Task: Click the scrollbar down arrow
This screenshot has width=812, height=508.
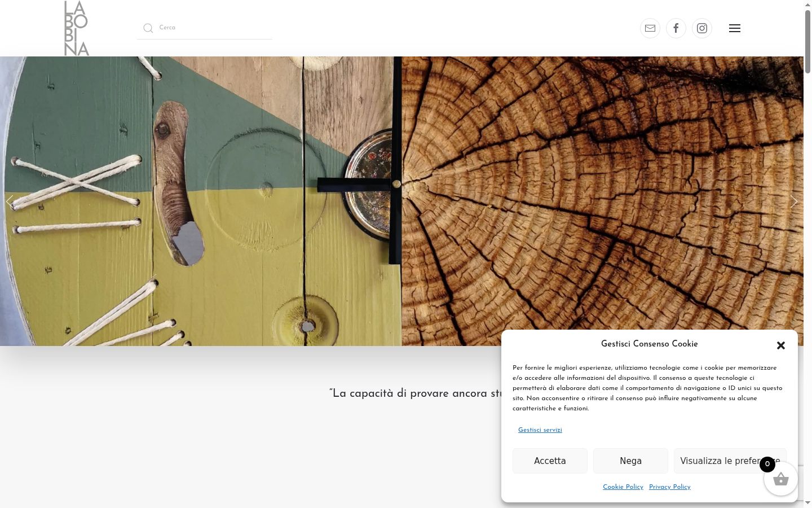Action: tap(807, 503)
